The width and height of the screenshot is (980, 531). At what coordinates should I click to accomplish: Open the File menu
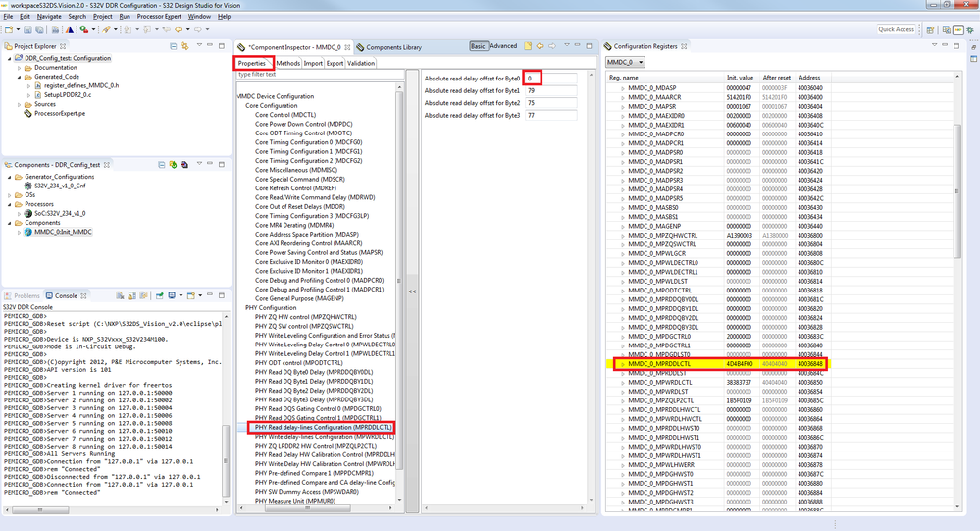coord(8,17)
